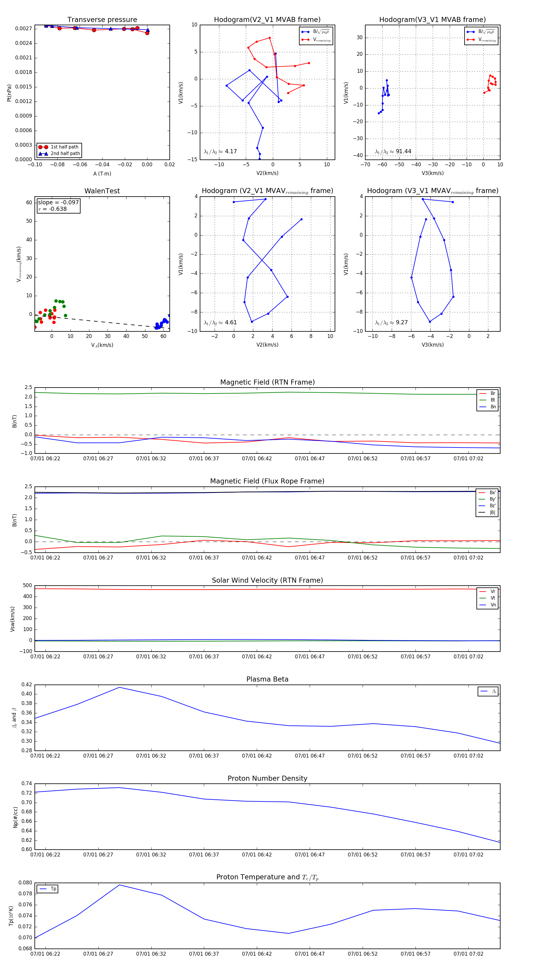
Task: Click the 'Proton Temperature and Te/Tp' title
Action: click(x=267, y=877)
